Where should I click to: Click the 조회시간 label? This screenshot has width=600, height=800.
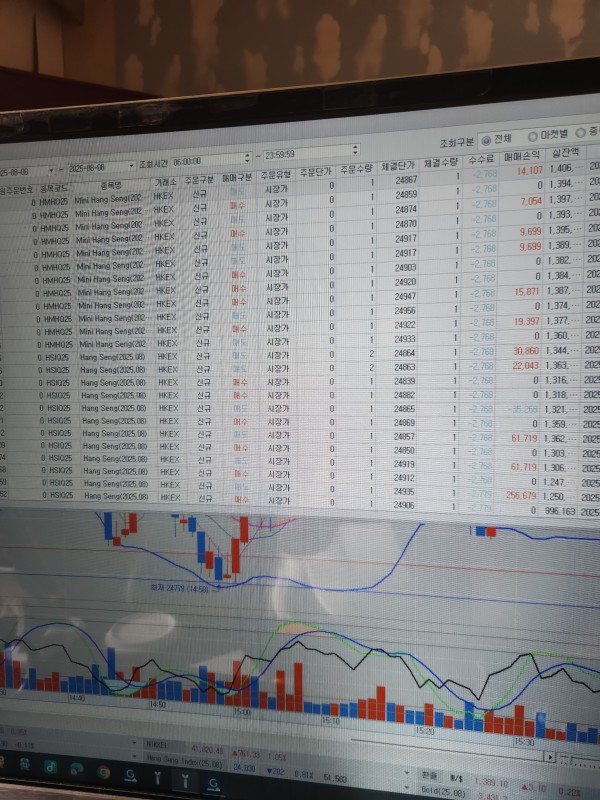(x=153, y=164)
